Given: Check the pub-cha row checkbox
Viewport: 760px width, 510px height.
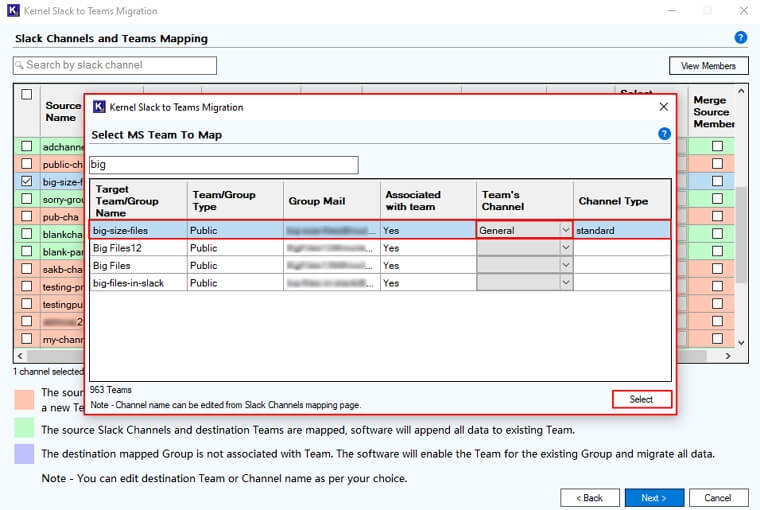Looking at the screenshot, I should [27, 216].
